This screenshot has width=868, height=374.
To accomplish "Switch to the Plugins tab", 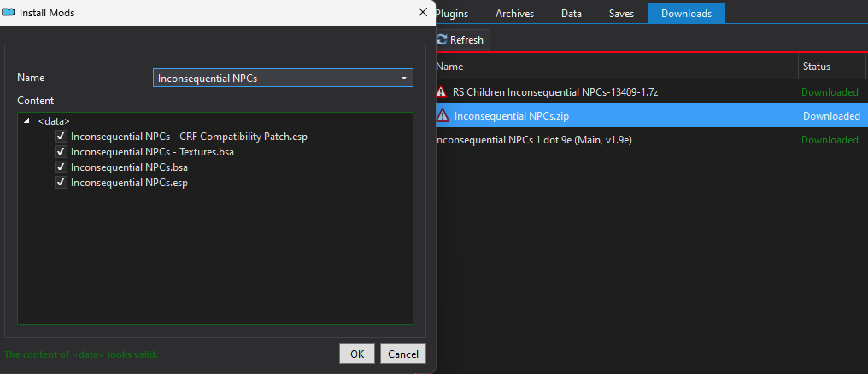I will tap(452, 14).
